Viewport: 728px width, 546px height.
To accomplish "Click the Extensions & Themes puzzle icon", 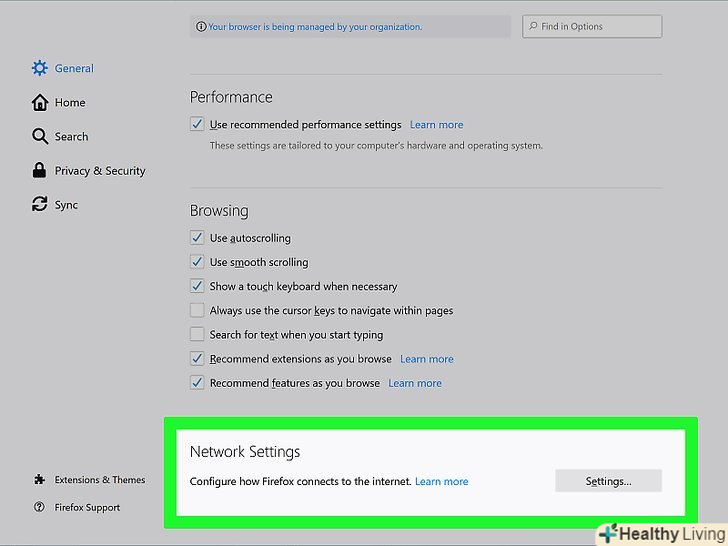I will point(39,480).
